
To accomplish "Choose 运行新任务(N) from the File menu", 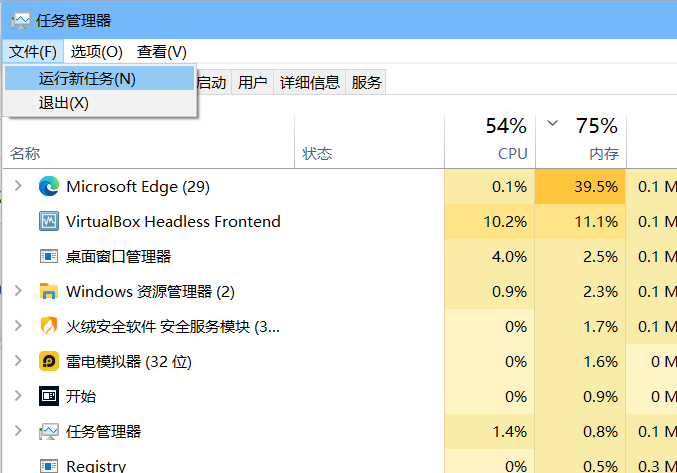I will click(x=87, y=78).
